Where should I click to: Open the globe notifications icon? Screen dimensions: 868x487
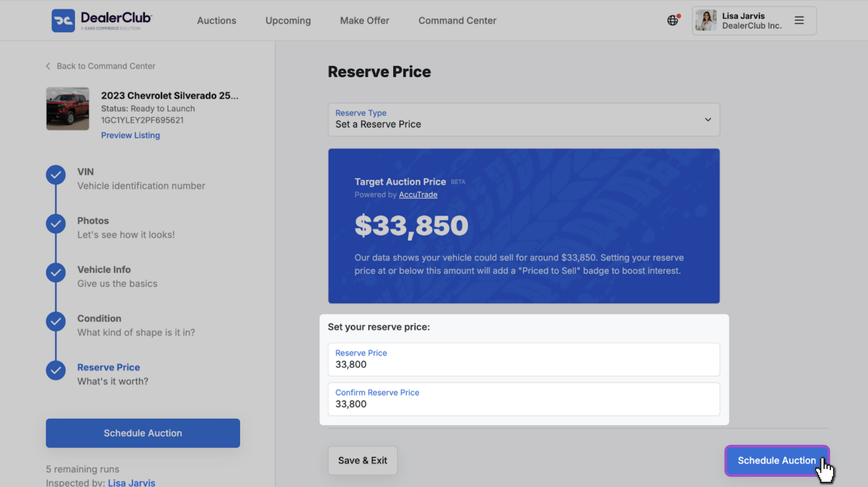coord(673,20)
